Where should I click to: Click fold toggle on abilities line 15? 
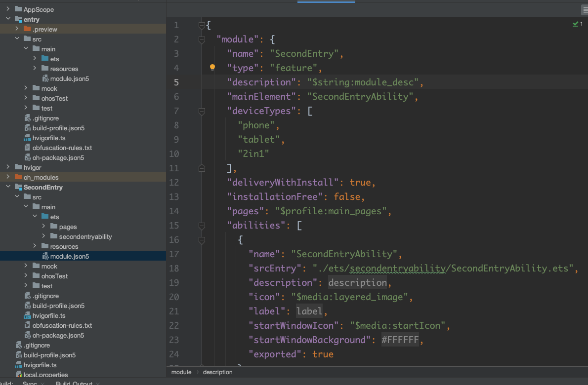coord(202,226)
